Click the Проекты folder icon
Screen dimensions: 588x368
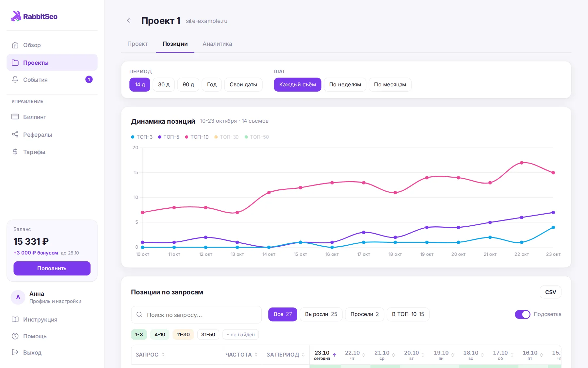point(15,62)
